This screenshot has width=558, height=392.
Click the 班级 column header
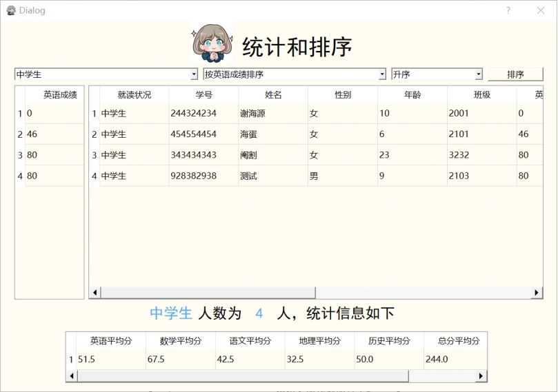click(x=482, y=94)
